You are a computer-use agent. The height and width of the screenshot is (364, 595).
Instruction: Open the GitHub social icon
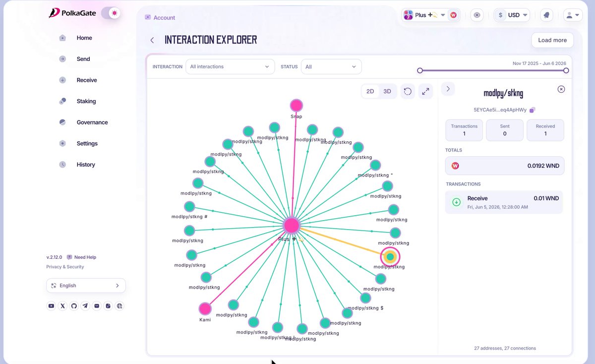[74, 306]
